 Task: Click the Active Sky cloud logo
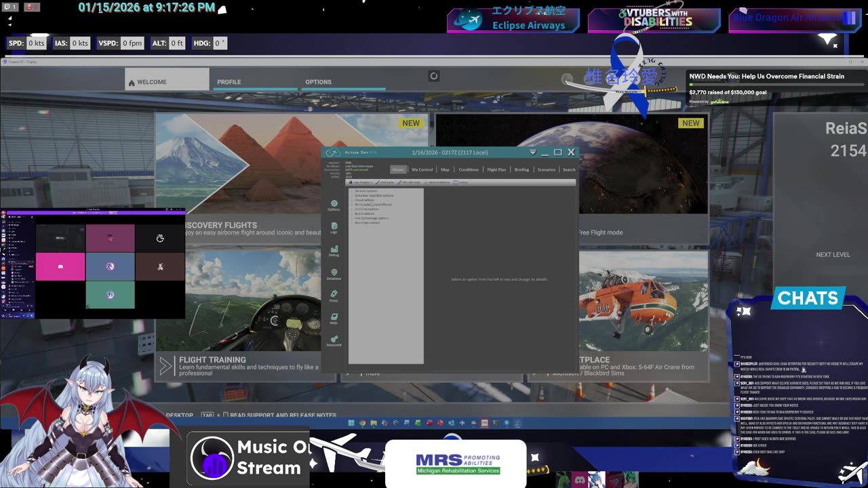332,152
